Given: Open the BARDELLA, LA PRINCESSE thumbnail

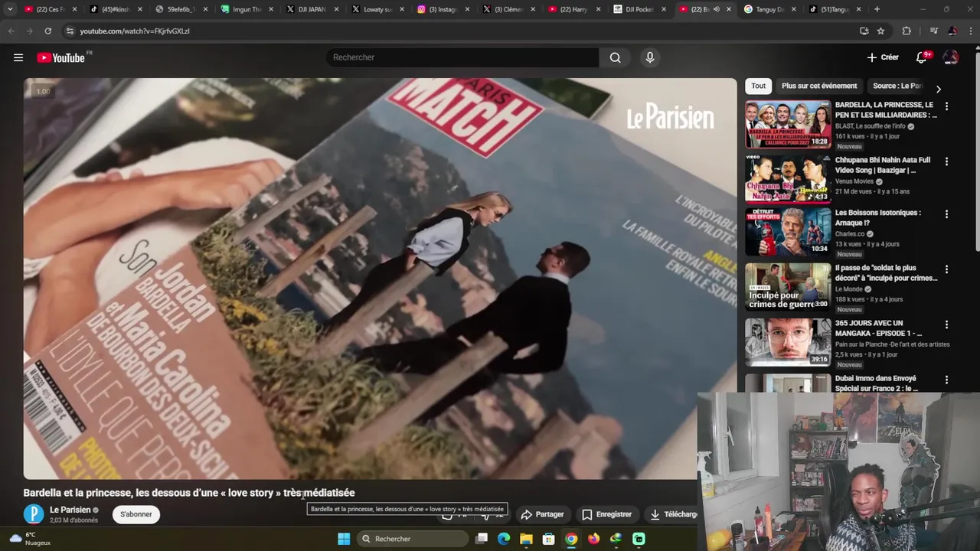Looking at the screenshot, I should pos(788,124).
